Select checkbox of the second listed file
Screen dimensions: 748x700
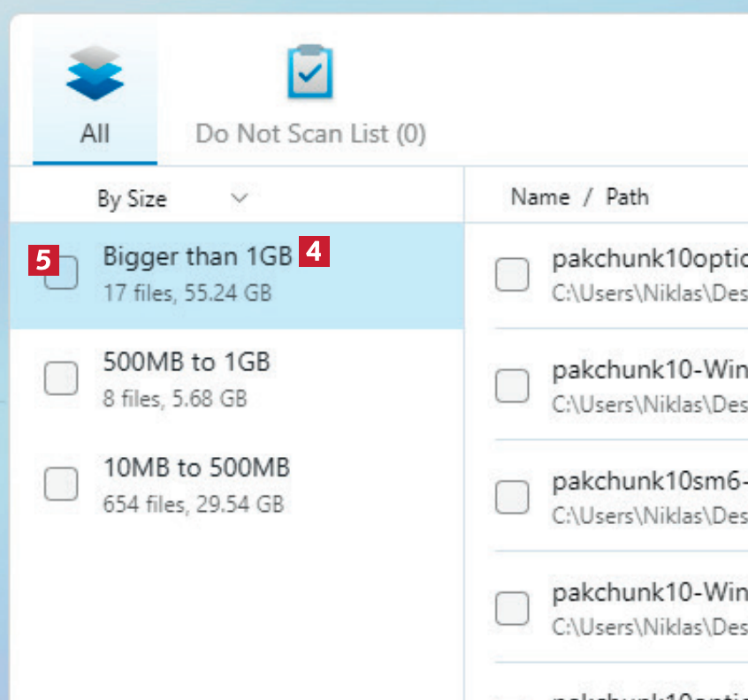(513, 386)
